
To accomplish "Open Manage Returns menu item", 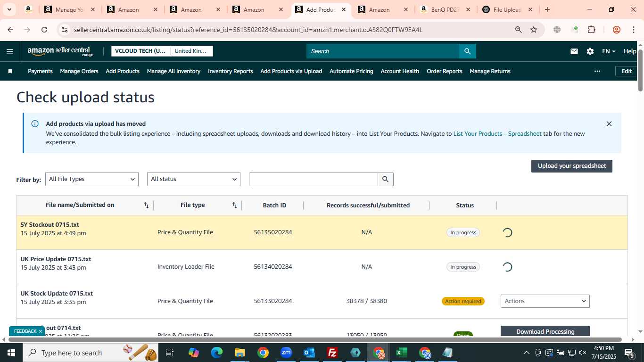I will click(490, 71).
